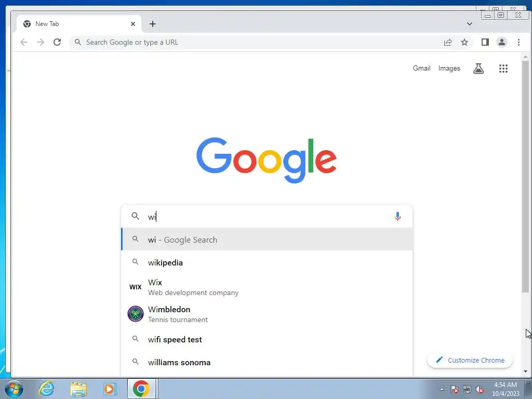The height and width of the screenshot is (399, 532).
Task: Click the scrollbar up arrow
Action: [525, 57]
